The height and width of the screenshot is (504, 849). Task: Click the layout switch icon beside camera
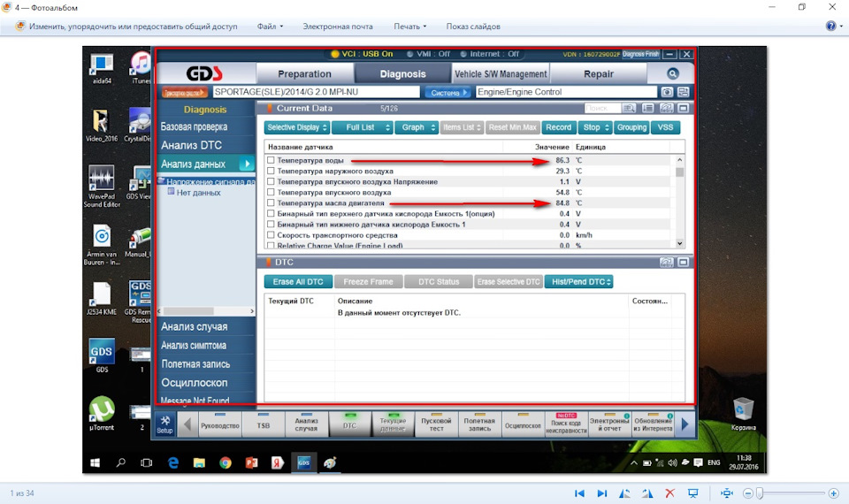[x=684, y=92]
